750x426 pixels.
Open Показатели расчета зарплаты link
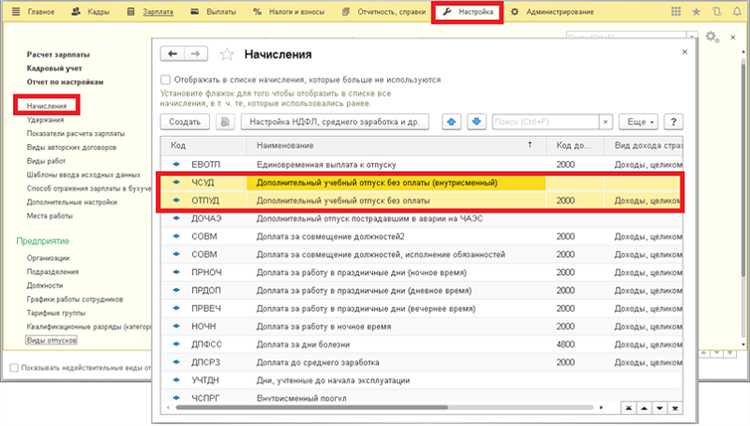[76, 134]
